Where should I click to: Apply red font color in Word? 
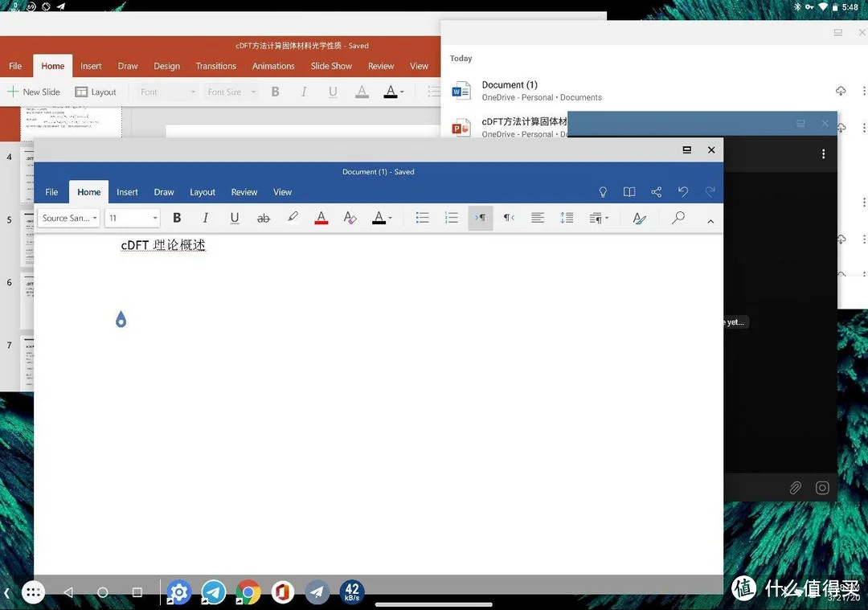(x=321, y=218)
